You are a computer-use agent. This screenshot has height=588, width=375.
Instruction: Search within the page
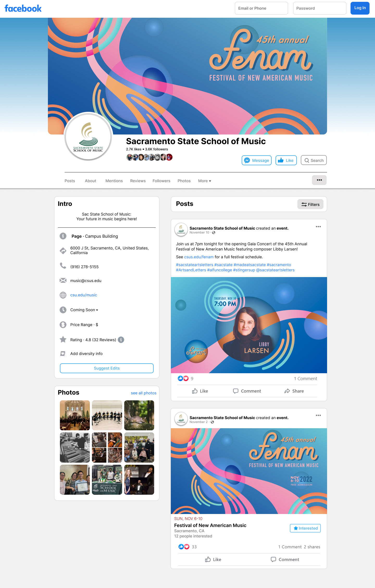(x=314, y=161)
